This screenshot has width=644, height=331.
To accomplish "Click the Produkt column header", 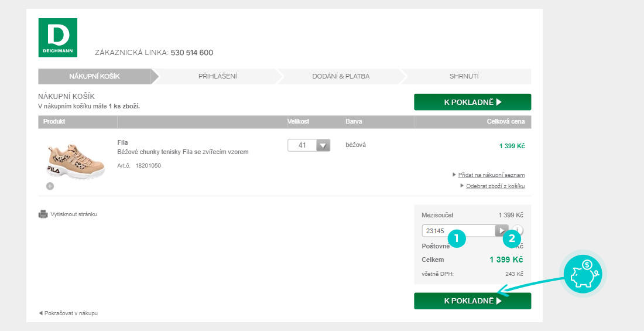I will pos(54,122).
